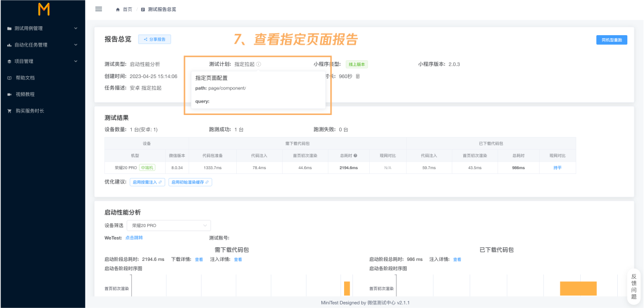Click the chart icon beside 自动化任务管理

pyautogui.click(x=9, y=45)
